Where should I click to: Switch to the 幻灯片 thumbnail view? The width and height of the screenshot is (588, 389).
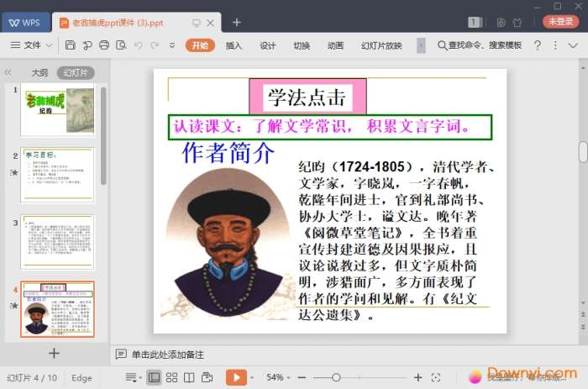(x=76, y=72)
